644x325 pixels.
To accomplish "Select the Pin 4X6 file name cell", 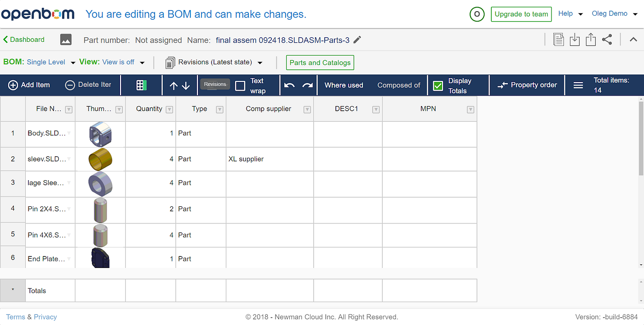I will coord(50,235).
